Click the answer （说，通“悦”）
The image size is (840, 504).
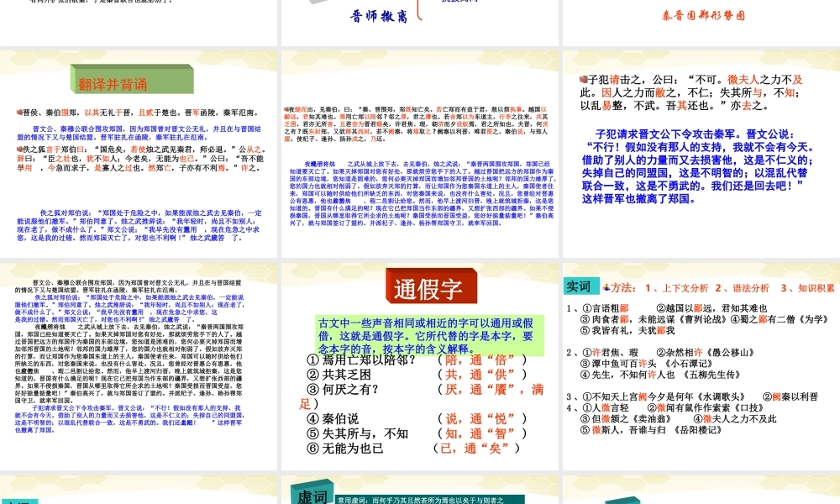[482, 418]
